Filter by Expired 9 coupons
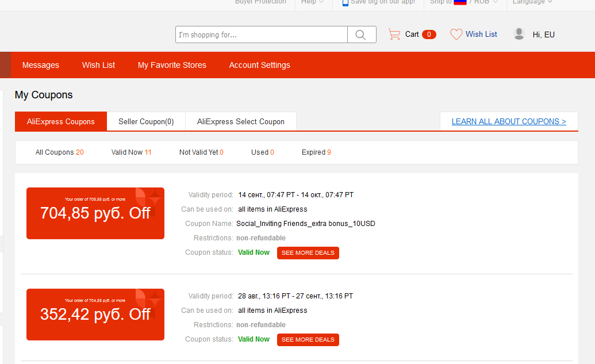 click(316, 152)
